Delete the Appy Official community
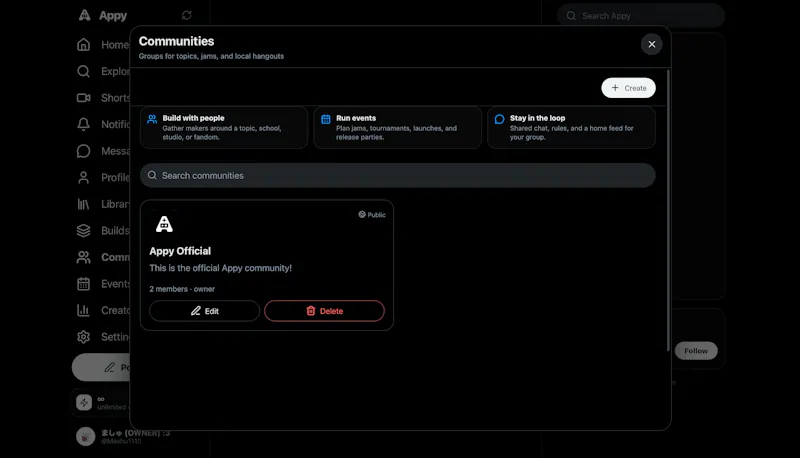The width and height of the screenshot is (800, 458). tap(324, 311)
